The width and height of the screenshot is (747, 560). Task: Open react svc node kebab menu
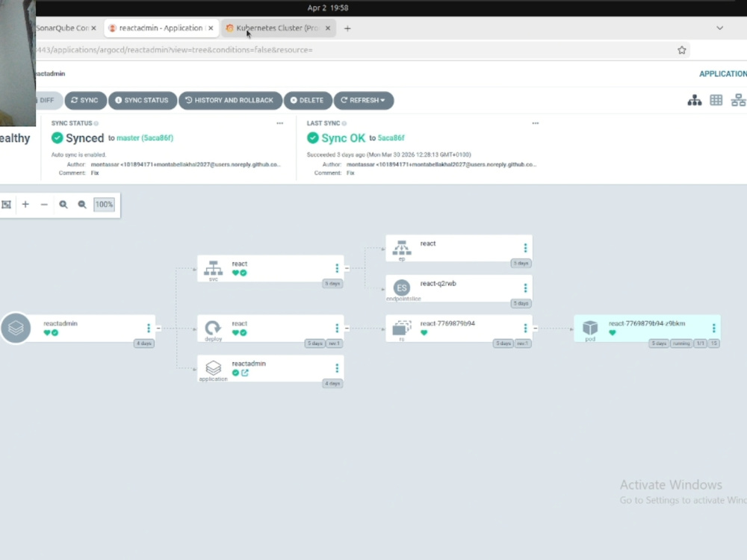(337, 268)
